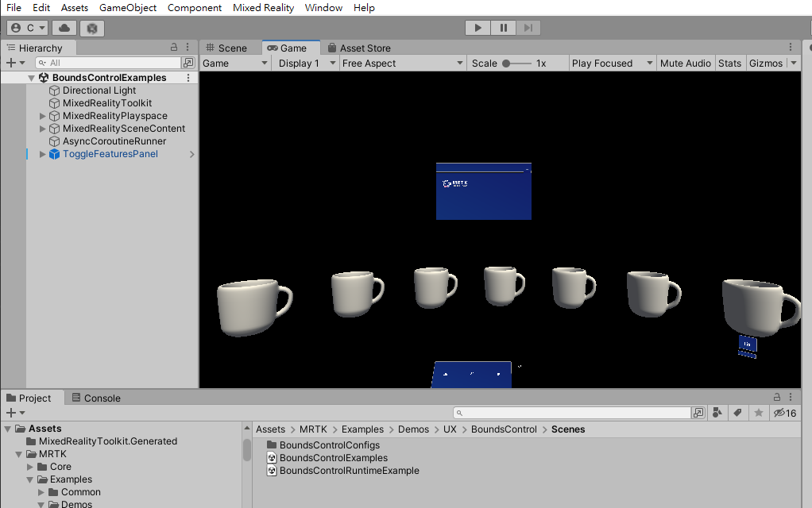This screenshot has height=508, width=812.
Task: Focus the Project search field
Action: click(572, 413)
